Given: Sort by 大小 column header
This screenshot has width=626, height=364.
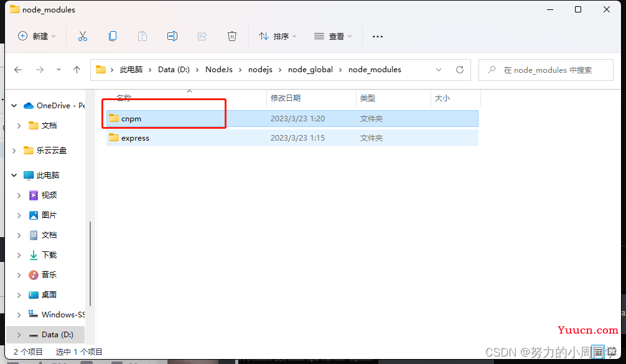Looking at the screenshot, I should (442, 98).
